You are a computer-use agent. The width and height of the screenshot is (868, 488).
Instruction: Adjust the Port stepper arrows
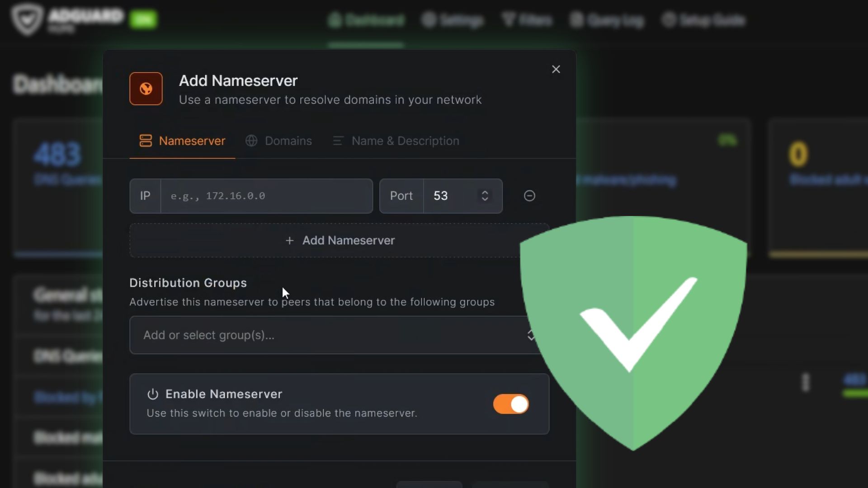click(485, 196)
